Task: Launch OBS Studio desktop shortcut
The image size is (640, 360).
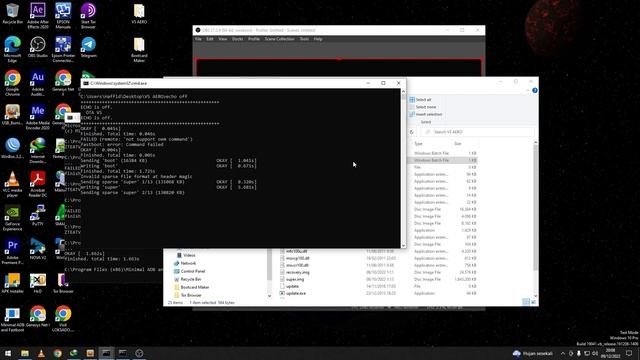Action: [38, 47]
